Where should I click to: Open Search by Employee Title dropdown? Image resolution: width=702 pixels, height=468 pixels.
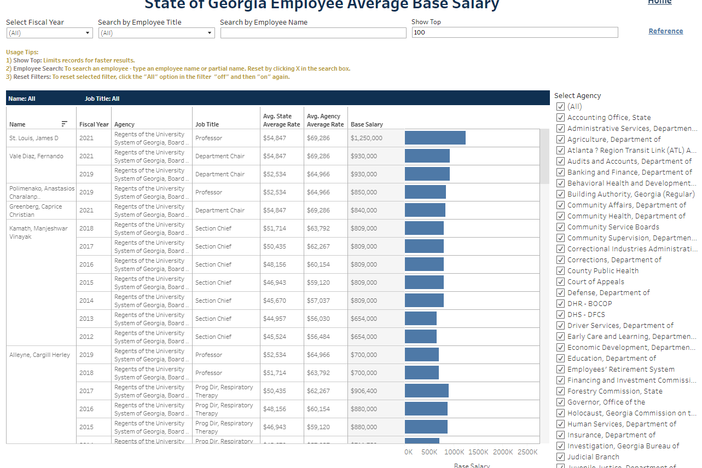156,33
